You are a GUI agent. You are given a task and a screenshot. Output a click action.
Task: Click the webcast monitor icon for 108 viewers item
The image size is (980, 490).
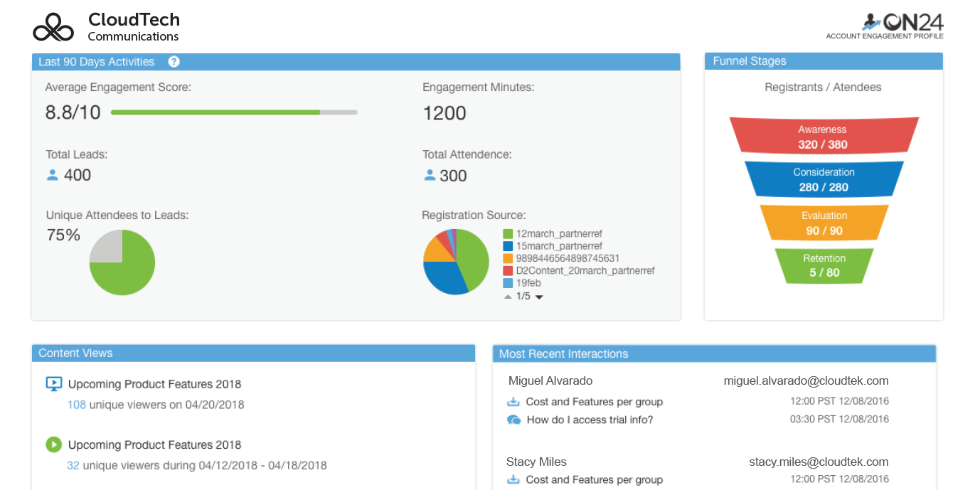54,384
